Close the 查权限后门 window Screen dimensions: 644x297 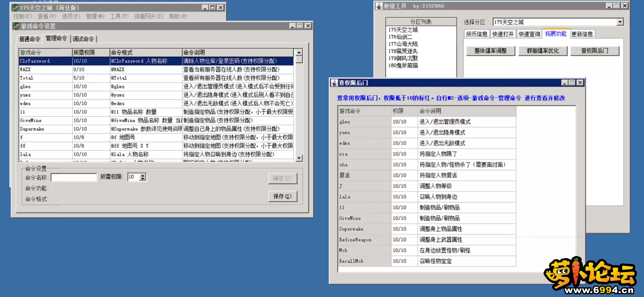coord(580,82)
